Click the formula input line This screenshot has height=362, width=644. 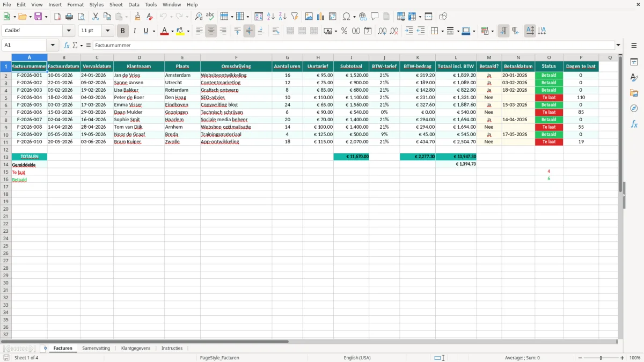tap(353, 45)
